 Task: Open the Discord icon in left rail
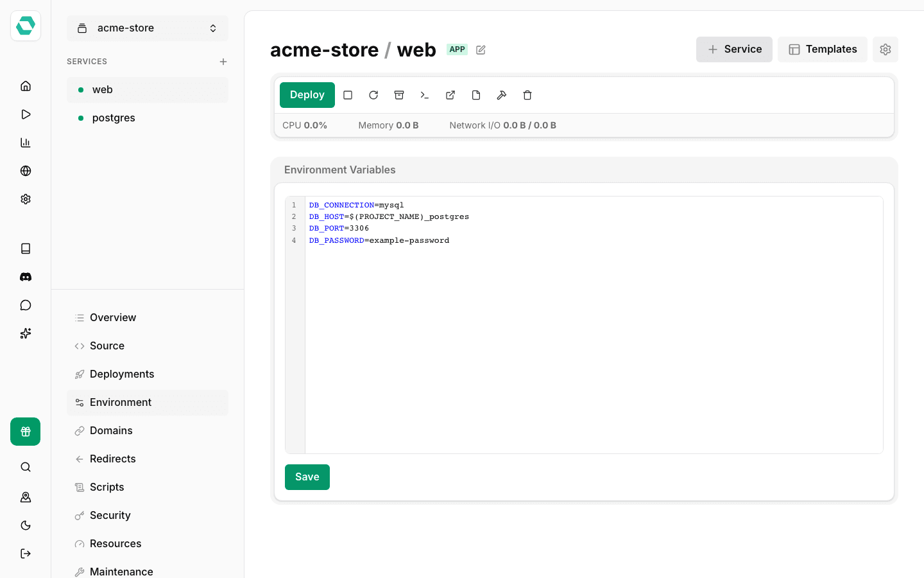[26, 277]
